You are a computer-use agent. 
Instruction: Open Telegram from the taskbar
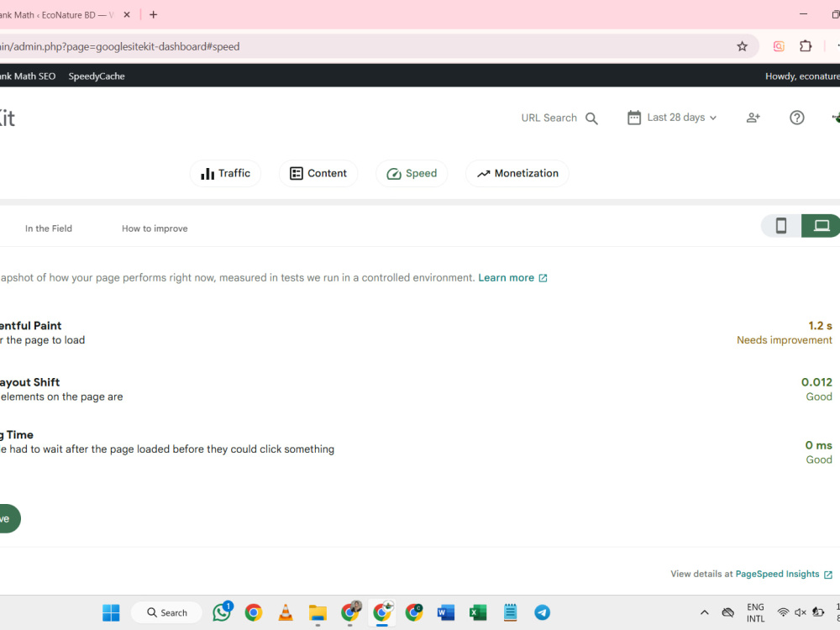pyautogui.click(x=542, y=612)
